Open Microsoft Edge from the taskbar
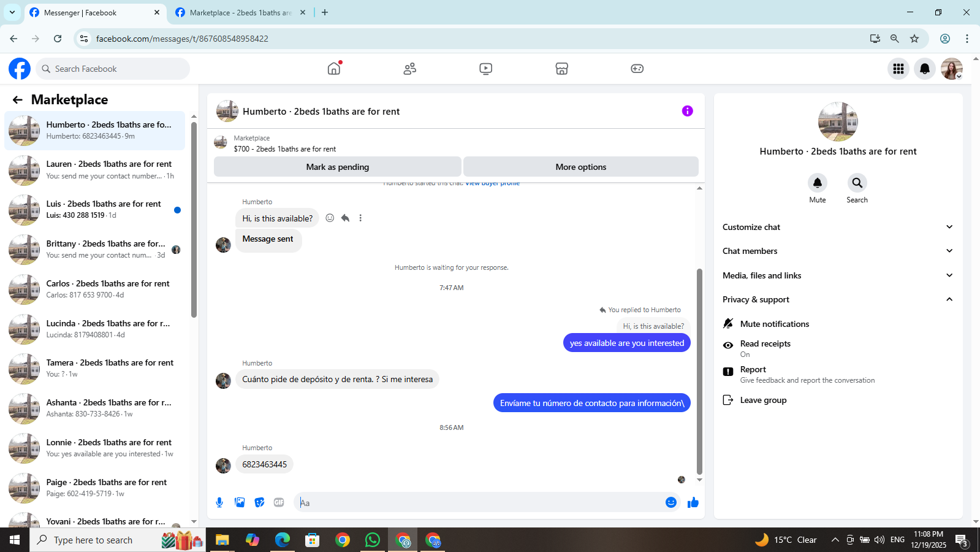980x552 pixels. pyautogui.click(x=282, y=540)
